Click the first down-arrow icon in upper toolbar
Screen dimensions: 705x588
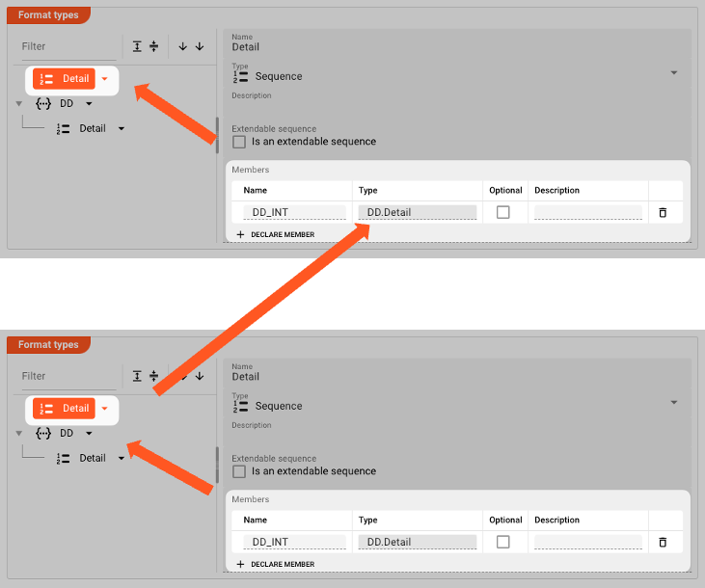coord(182,46)
